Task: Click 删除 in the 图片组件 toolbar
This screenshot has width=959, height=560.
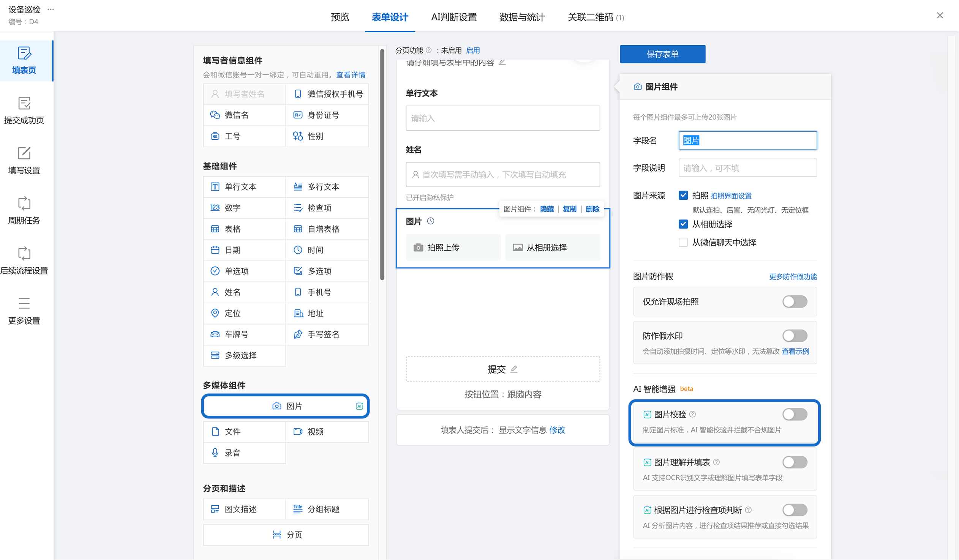Action: pyautogui.click(x=592, y=209)
